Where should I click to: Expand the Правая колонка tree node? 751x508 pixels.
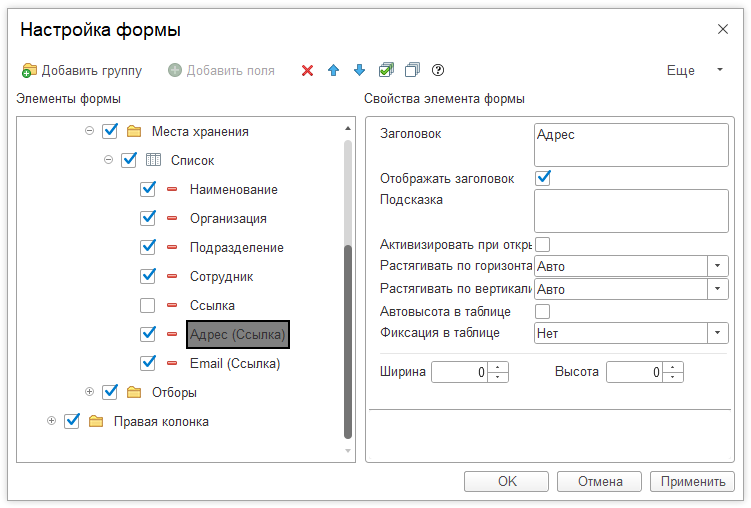[52, 421]
